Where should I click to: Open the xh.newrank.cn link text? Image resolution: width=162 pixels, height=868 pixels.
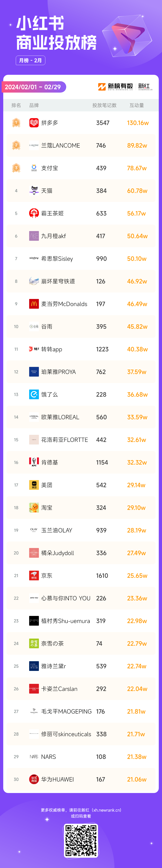tap(107, 810)
